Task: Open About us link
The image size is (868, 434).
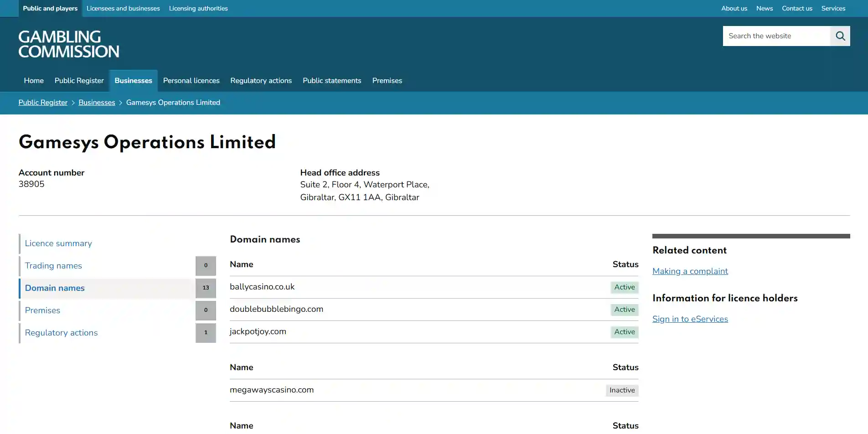Action: tap(734, 8)
